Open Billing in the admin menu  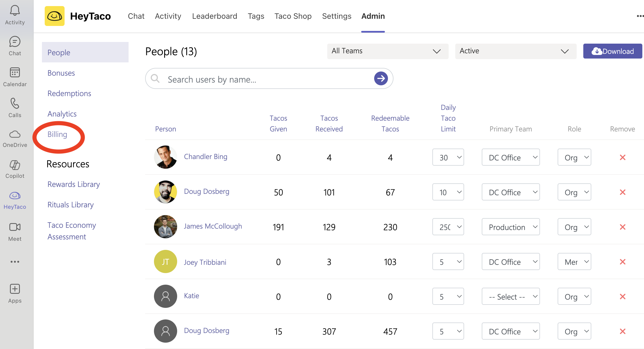[x=57, y=134]
